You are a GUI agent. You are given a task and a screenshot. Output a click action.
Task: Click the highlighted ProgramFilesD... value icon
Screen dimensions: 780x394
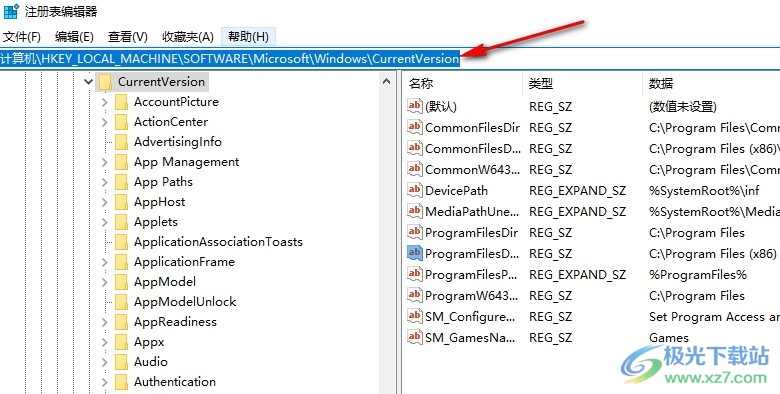(x=414, y=253)
